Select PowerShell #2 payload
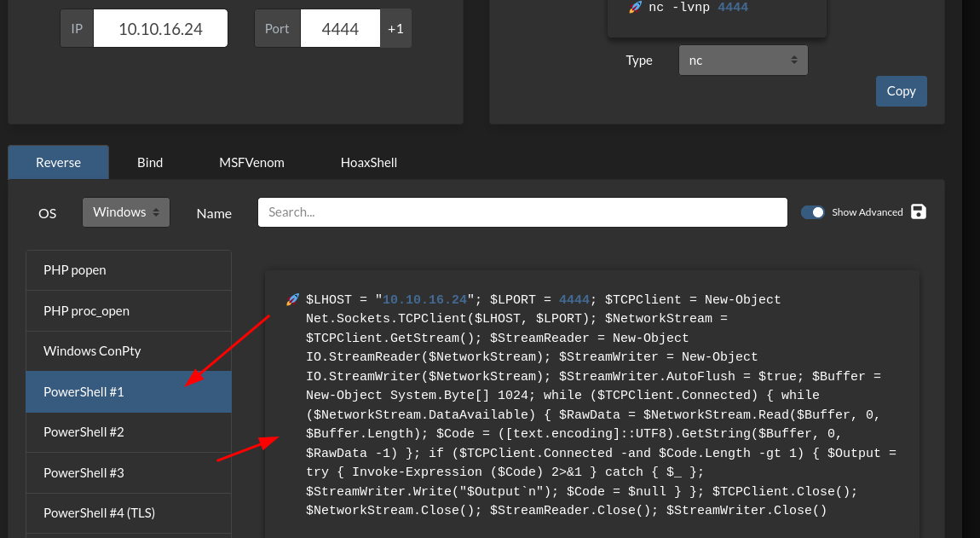The height and width of the screenshot is (538, 980). pos(129,432)
